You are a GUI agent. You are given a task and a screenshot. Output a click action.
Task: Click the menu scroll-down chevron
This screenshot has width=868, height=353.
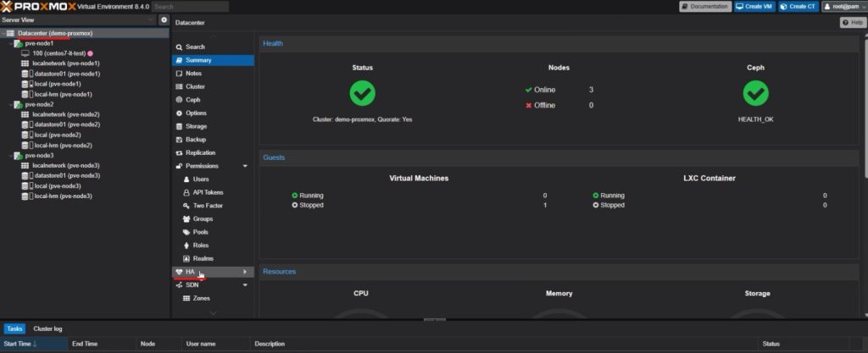click(214, 313)
